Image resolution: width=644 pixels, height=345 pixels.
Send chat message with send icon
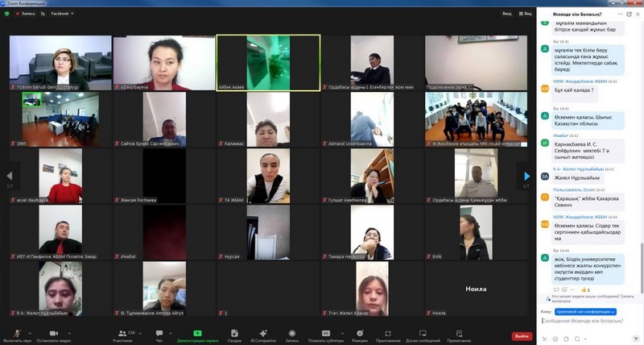(x=636, y=339)
